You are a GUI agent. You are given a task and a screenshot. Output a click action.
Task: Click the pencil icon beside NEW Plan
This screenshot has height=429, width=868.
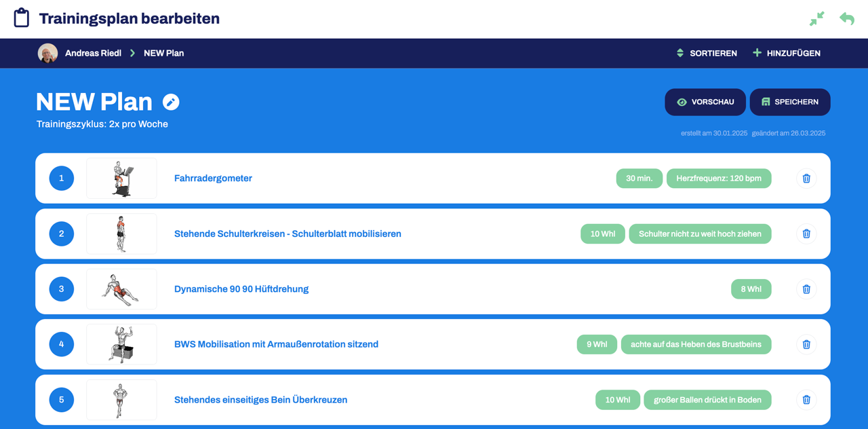coord(171,102)
